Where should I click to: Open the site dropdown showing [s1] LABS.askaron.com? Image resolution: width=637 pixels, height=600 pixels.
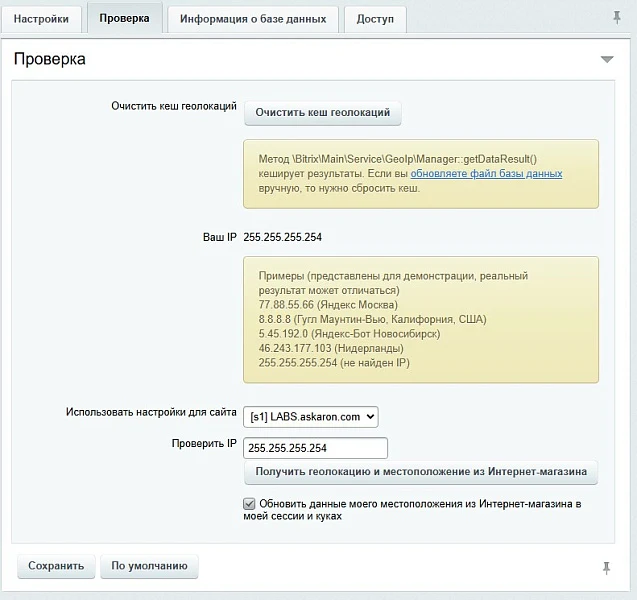(x=311, y=417)
